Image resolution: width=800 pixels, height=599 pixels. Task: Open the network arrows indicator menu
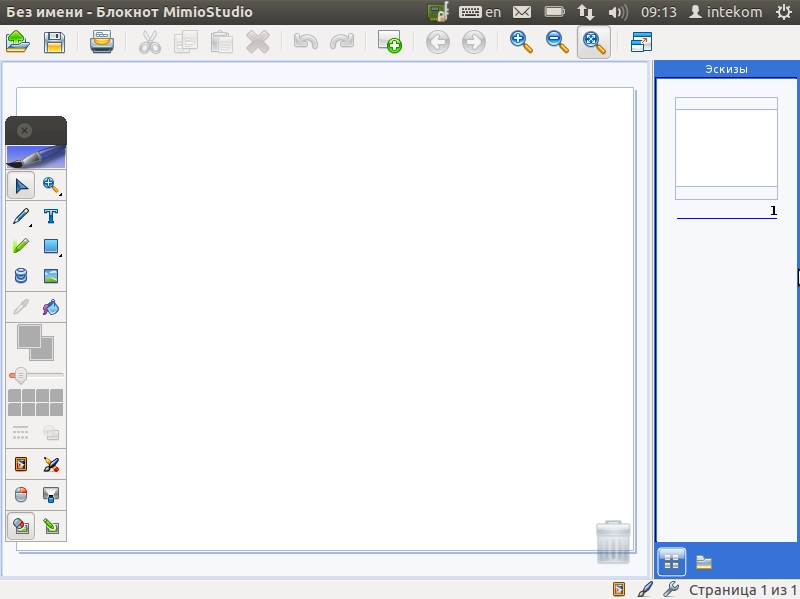pos(586,12)
